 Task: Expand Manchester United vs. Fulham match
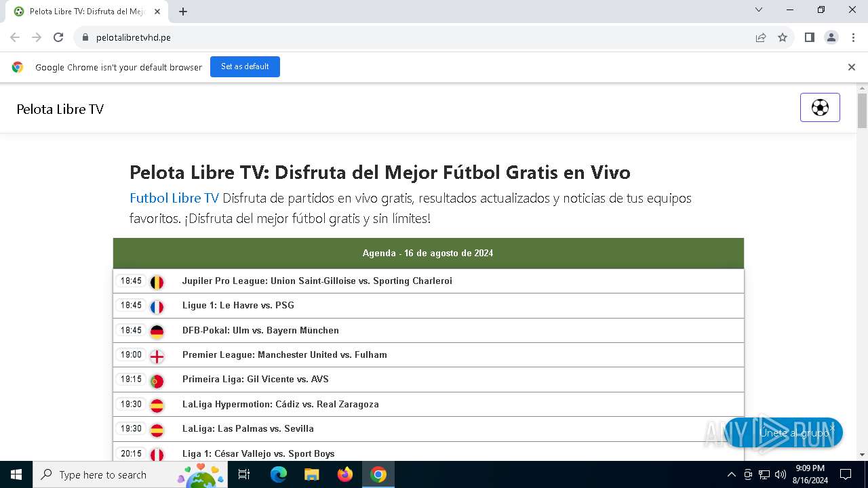coord(429,354)
